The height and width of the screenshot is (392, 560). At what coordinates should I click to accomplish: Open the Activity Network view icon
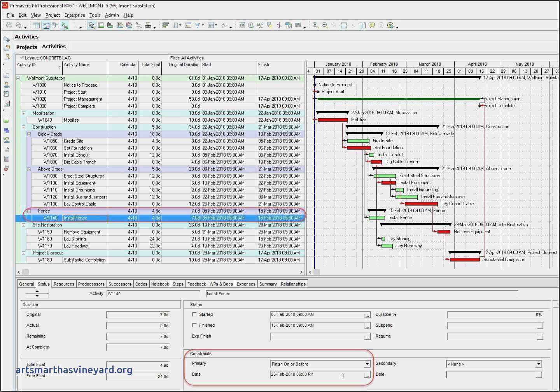click(55, 26)
